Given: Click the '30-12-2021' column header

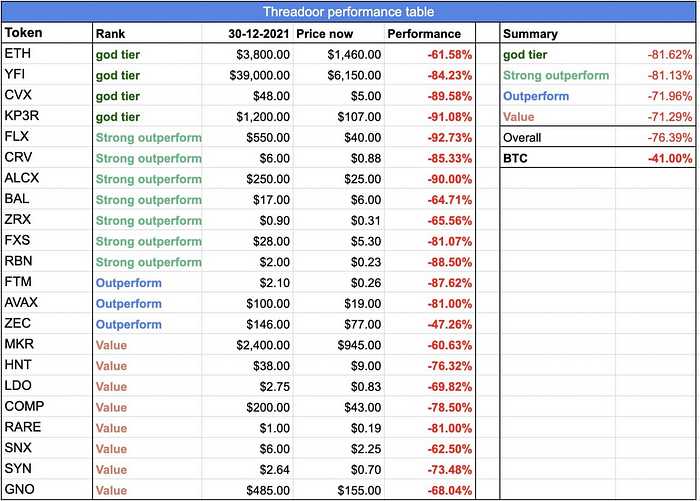Looking at the screenshot, I should pyautogui.click(x=247, y=33).
